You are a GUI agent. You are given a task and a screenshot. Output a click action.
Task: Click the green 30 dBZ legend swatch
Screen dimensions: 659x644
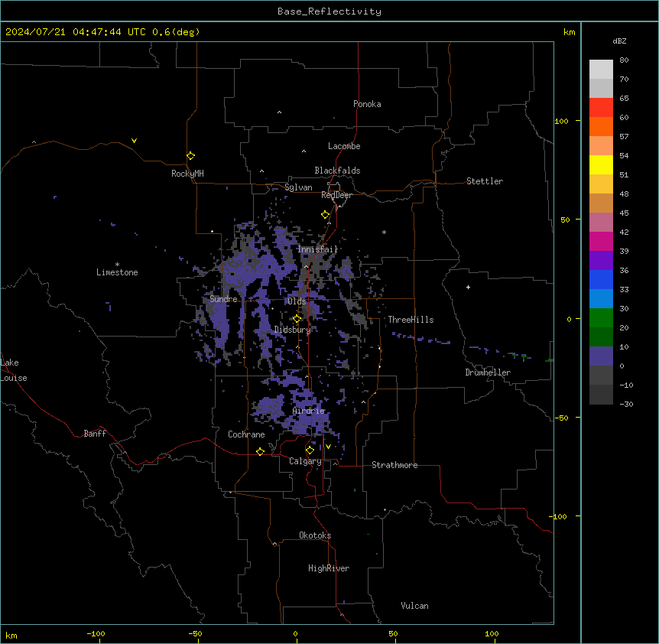tap(601, 318)
